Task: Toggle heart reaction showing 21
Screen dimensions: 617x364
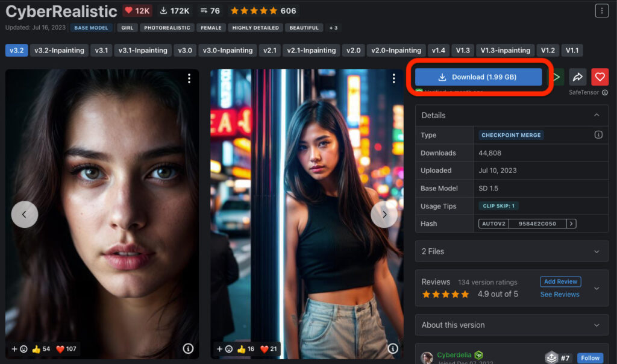Action: (269, 349)
